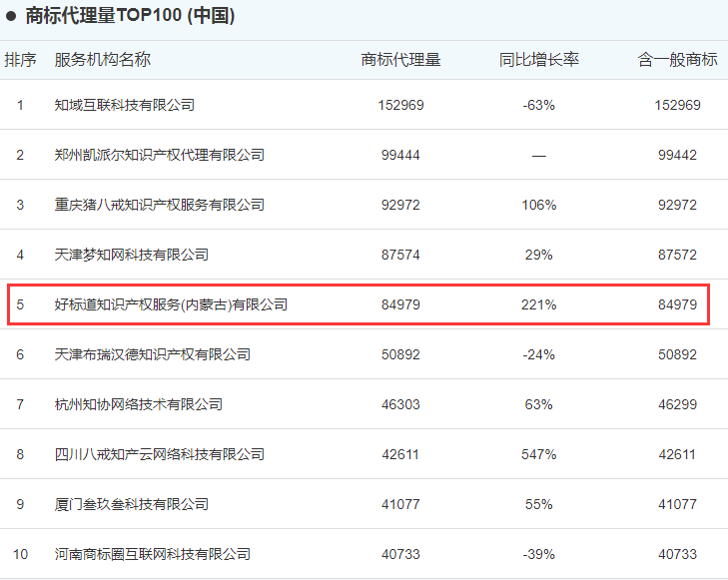This screenshot has width=728, height=580.
Task: Click the 152969 agency volume value
Action: tap(400, 105)
